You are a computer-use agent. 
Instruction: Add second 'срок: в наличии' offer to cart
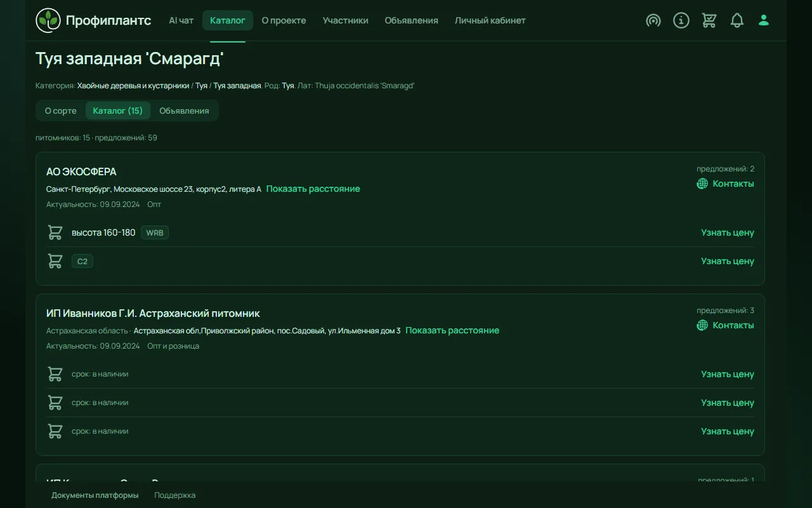[x=55, y=403]
